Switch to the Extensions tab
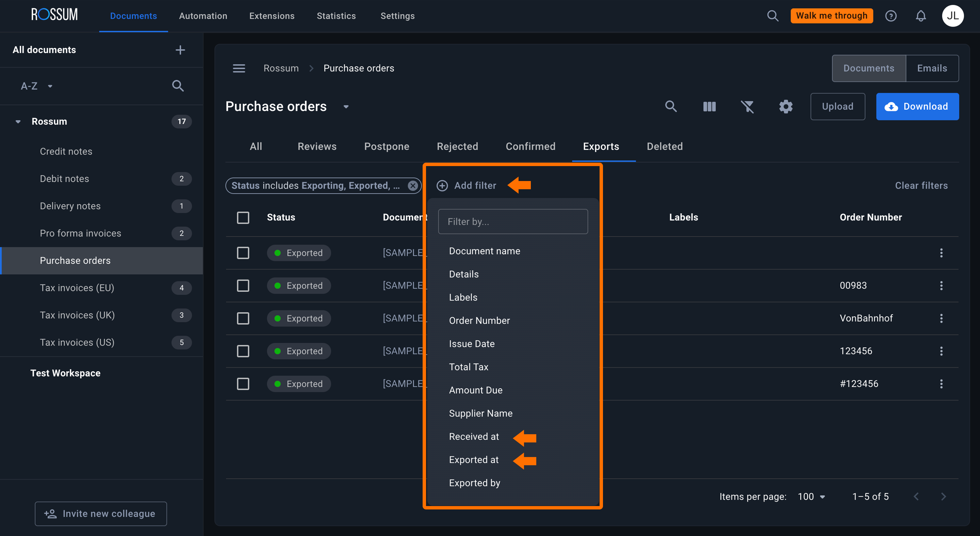This screenshot has height=536, width=980. point(272,16)
